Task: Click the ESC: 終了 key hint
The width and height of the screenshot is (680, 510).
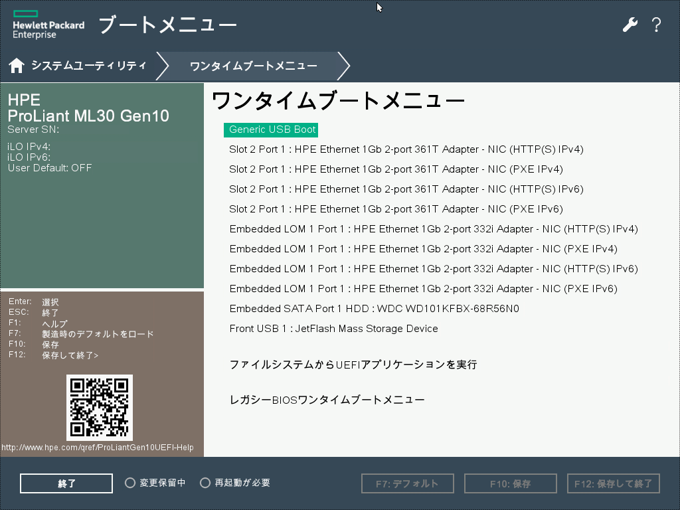Action: (33, 312)
